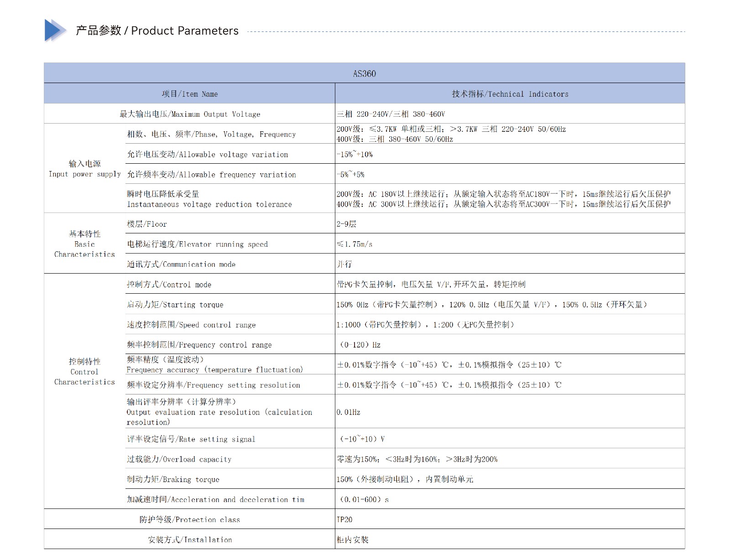730x560 pixels.
Task: Click the 柜内安装 value
Action: coord(353,539)
